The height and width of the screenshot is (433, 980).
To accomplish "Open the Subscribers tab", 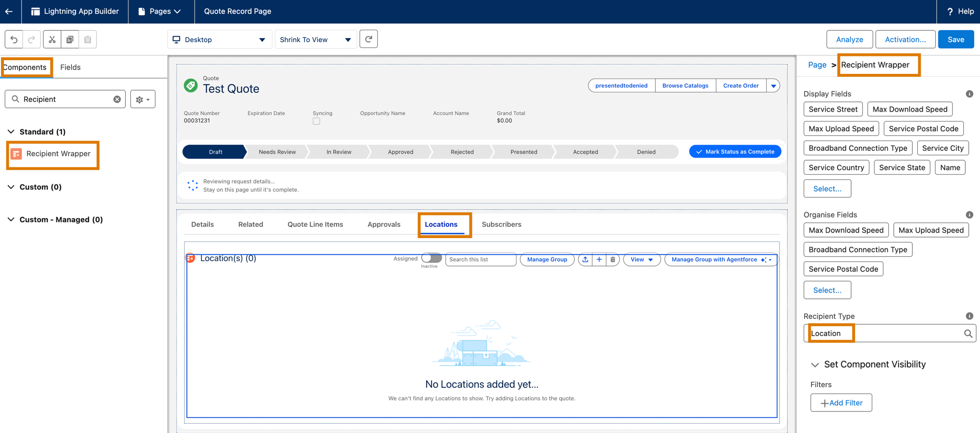I will [501, 224].
